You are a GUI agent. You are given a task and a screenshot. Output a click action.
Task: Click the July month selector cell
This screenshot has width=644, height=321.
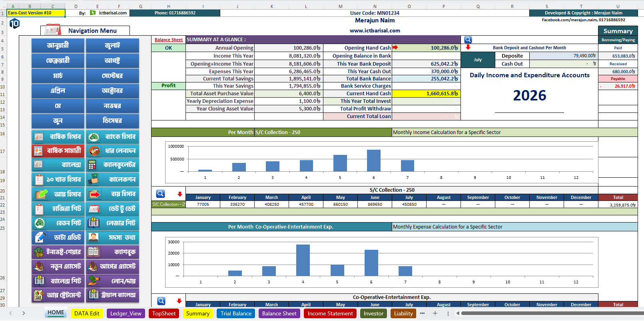pyautogui.click(x=478, y=60)
